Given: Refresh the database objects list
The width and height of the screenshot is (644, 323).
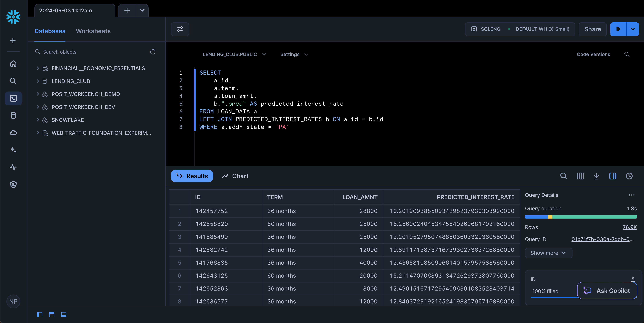Looking at the screenshot, I should point(153,52).
